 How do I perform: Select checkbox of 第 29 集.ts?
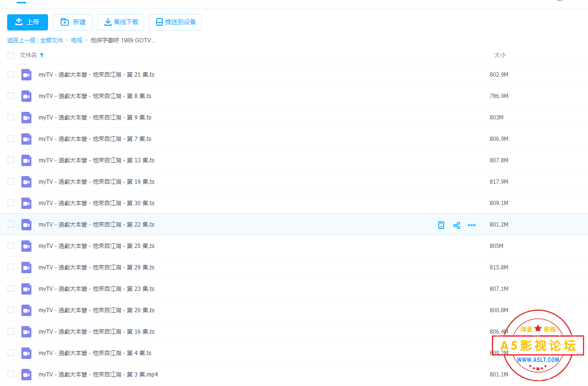pos(11,267)
